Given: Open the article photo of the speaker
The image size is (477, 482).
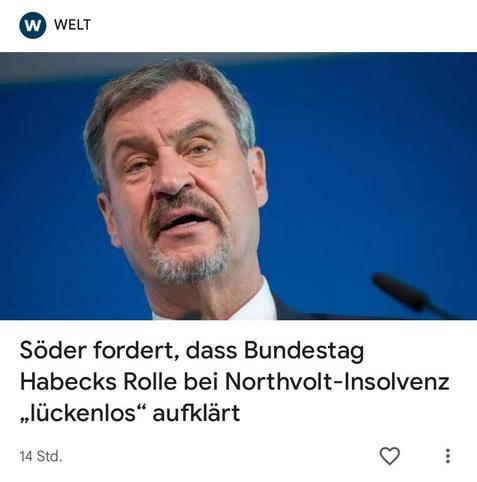Looking at the screenshot, I should point(238,186).
